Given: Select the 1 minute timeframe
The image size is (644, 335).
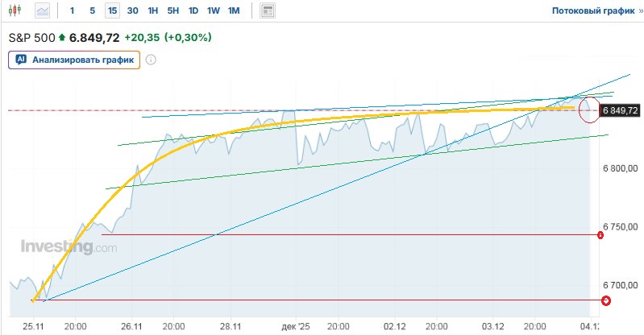Looking at the screenshot, I should (x=73, y=11).
